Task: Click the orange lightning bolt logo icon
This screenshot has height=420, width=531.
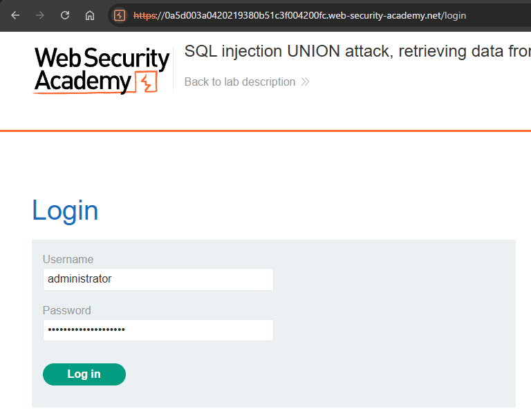Action: 145,82
